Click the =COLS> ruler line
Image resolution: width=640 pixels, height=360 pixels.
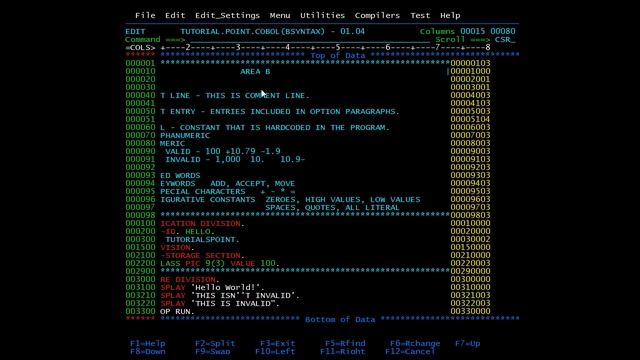point(308,47)
